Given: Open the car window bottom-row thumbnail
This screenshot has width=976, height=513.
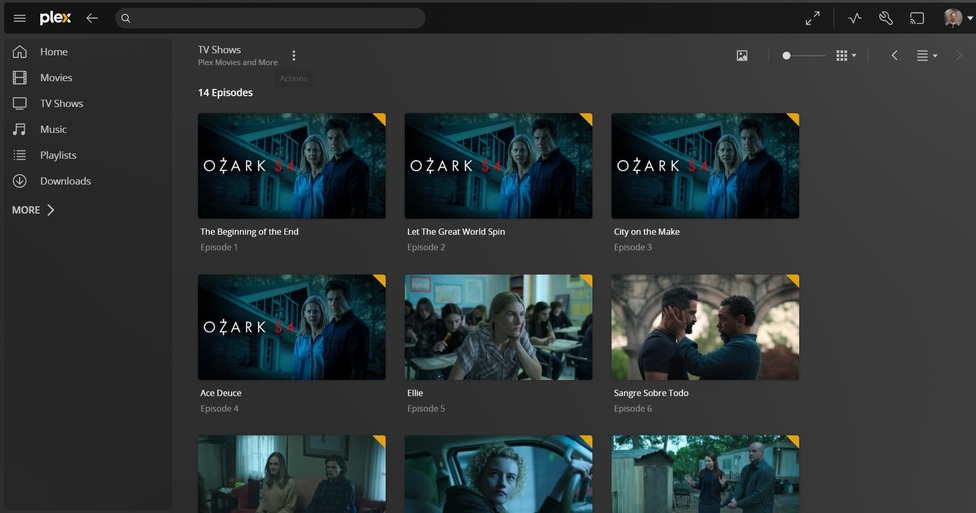Looking at the screenshot, I should pos(499,474).
